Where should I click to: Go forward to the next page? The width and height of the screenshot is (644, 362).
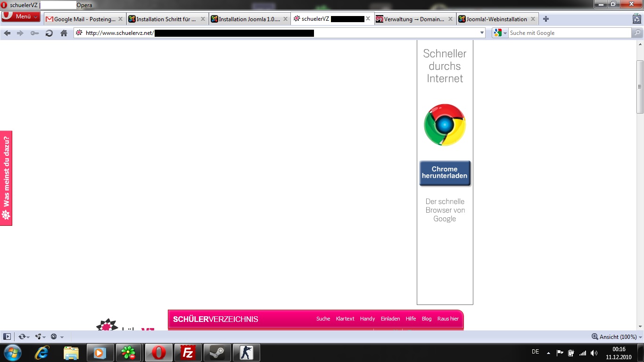click(x=20, y=33)
